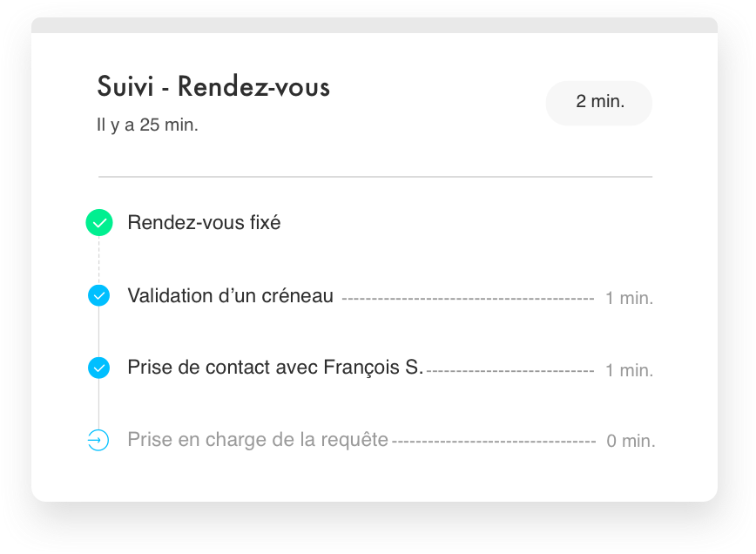Click the gray top bar of the card
756x554 pixels.
[375, 25]
